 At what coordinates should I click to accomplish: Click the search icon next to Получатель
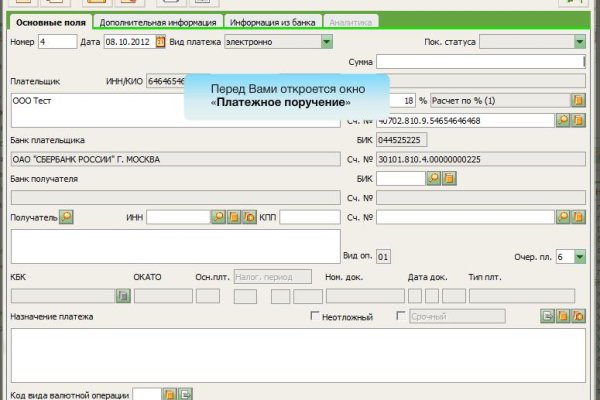click(66, 216)
